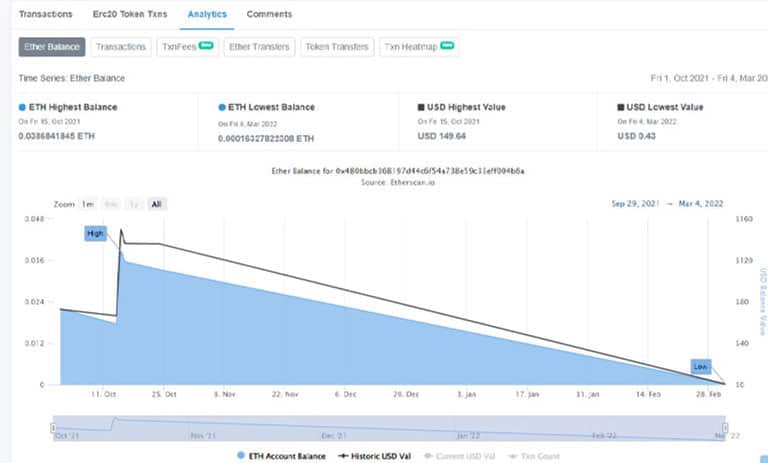
Task: Click ETH Lowest Balance value text
Action: [266, 139]
